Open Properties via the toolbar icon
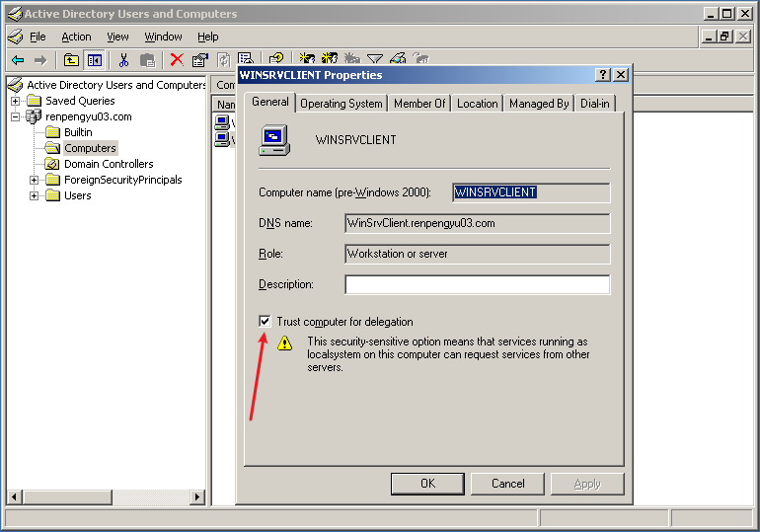760x532 pixels. pyautogui.click(x=199, y=60)
